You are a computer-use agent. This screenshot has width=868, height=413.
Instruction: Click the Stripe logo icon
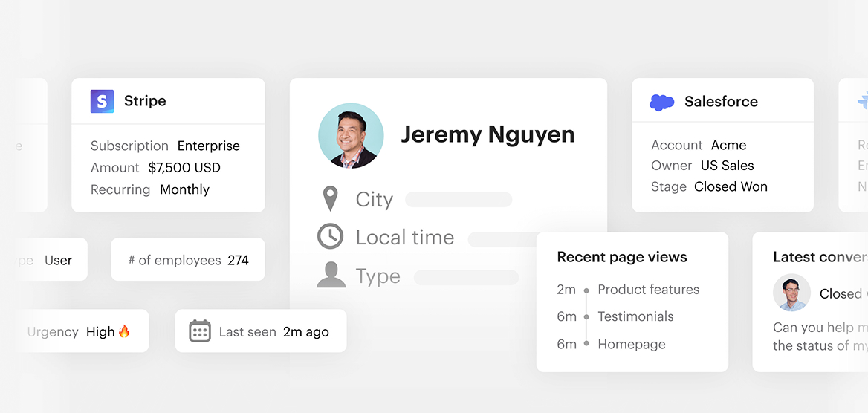pos(102,101)
